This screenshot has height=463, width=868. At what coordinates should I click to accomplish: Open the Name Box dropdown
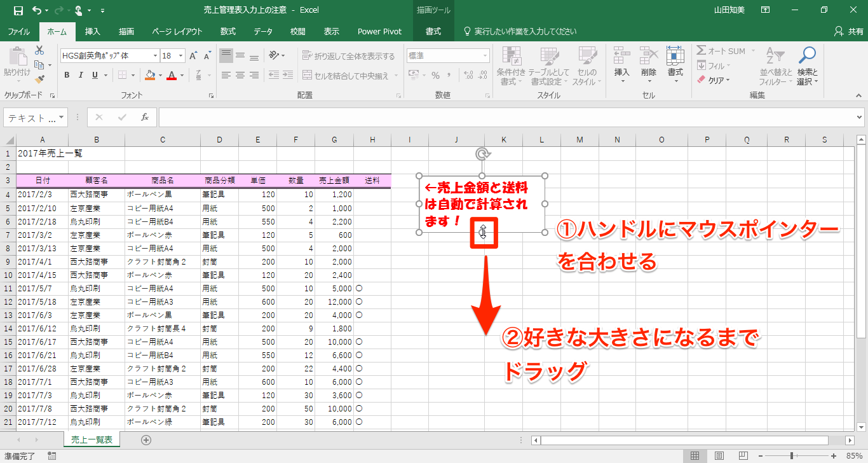click(62, 118)
